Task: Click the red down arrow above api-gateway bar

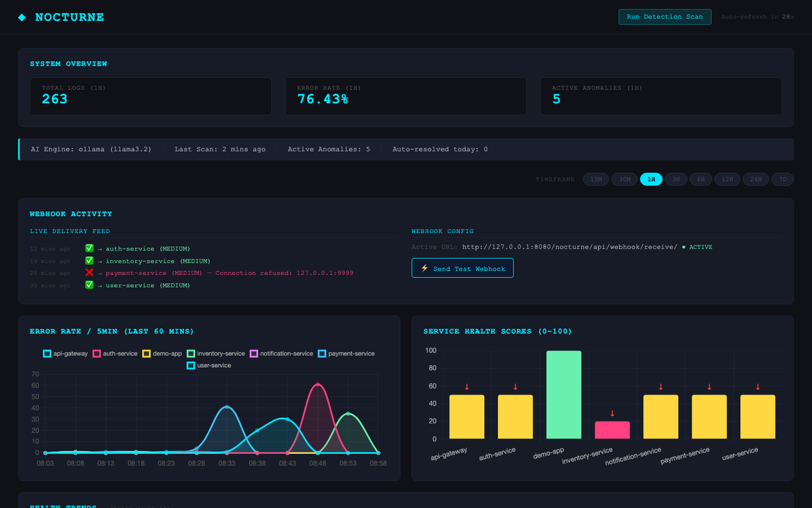Action: (467, 387)
